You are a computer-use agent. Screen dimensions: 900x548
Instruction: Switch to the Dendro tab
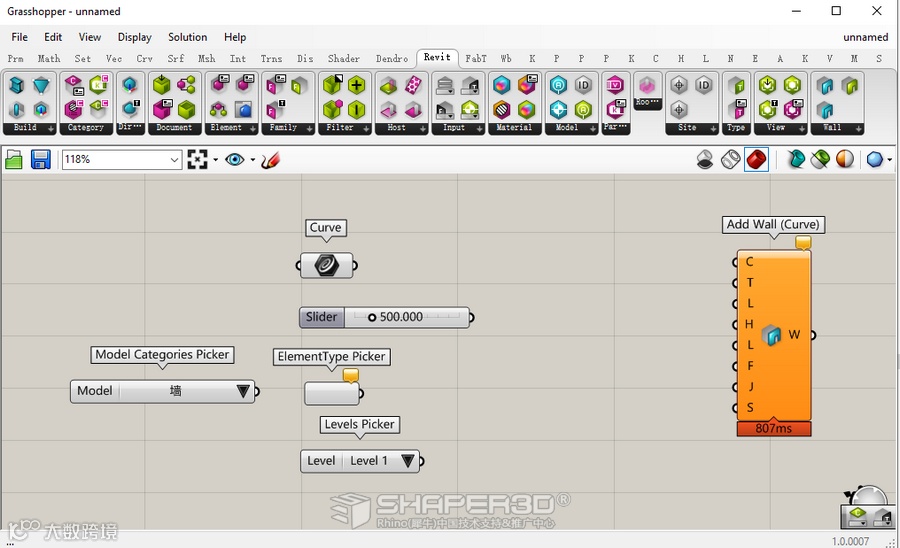(392, 59)
